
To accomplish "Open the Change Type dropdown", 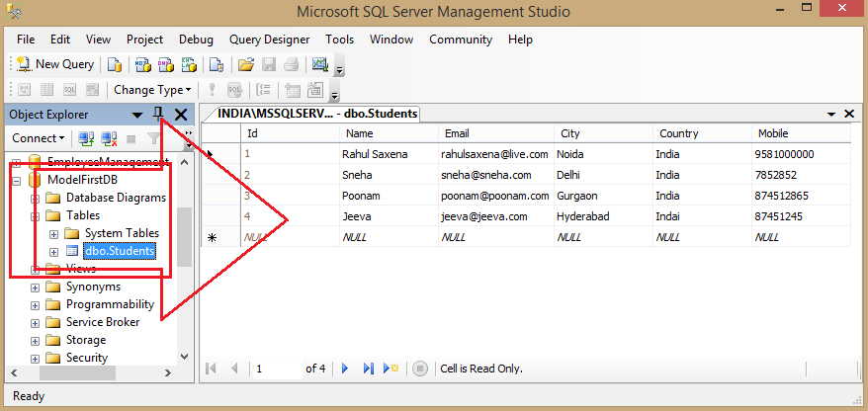I will tap(152, 90).
